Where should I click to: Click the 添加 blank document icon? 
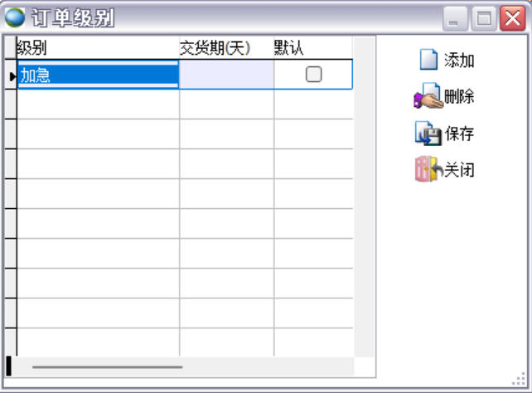[428, 61]
